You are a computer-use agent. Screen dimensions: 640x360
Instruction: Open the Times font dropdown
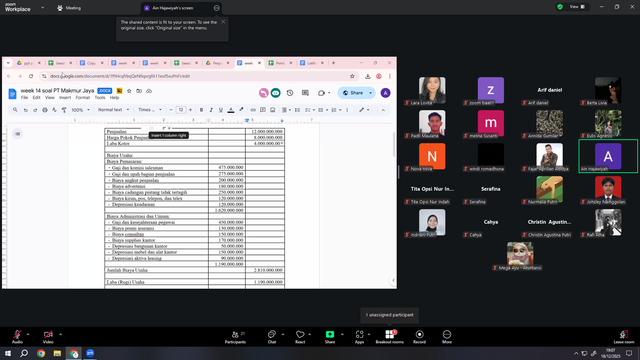150,110
